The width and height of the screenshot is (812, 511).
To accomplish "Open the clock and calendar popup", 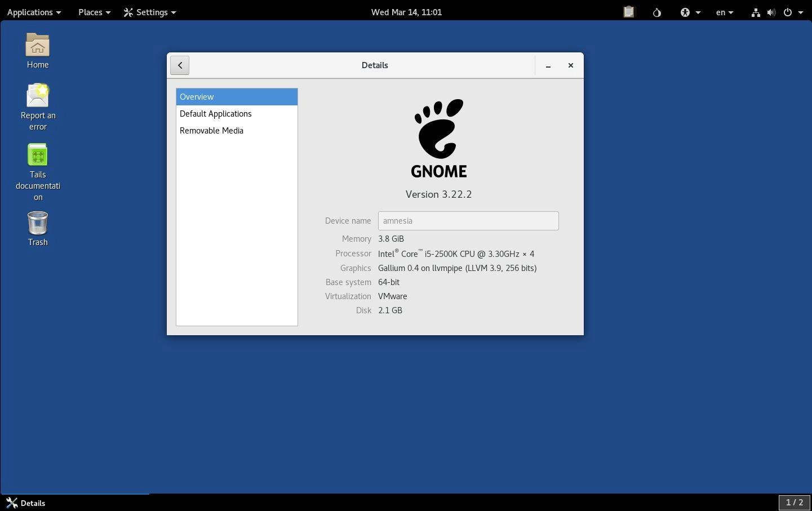I will [x=406, y=12].
